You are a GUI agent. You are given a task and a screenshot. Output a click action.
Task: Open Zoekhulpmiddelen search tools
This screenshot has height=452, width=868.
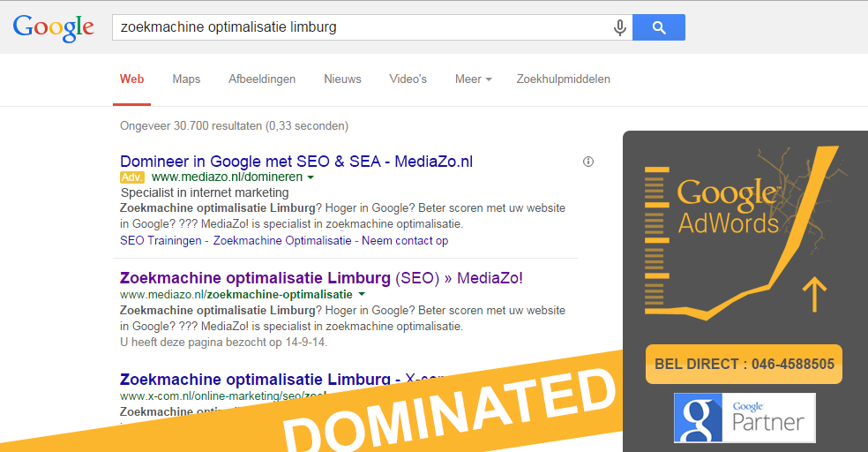[563, 79]
